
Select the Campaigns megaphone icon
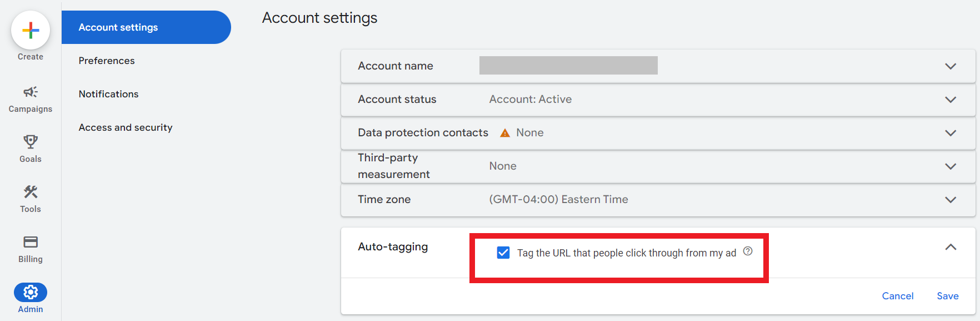30,92
